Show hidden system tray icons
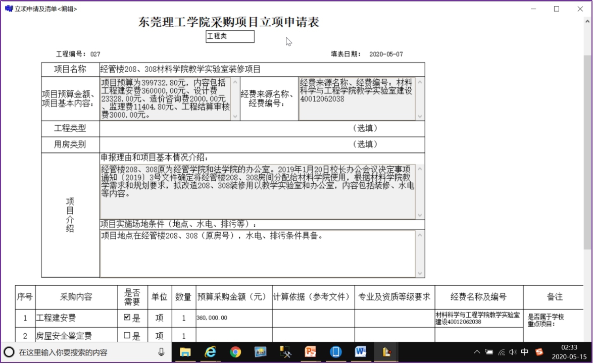 (x=477, y=352)
